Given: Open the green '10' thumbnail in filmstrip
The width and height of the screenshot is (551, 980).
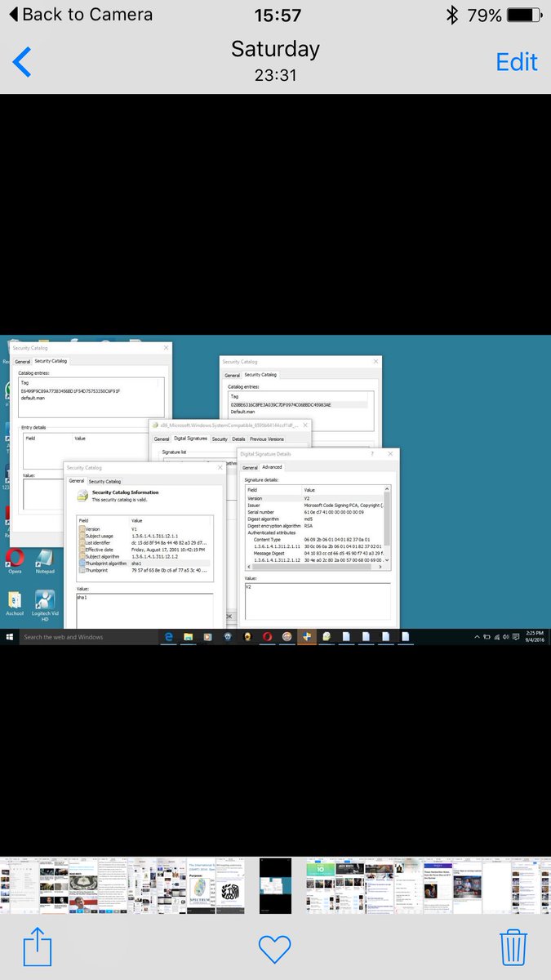Looking at the screenshot, I should (x=321, y=885).
